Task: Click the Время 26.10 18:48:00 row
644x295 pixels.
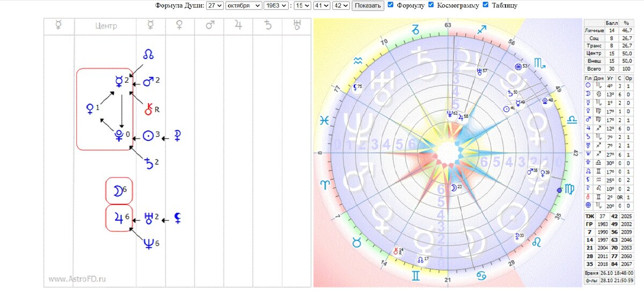Action: click(610, 273)
